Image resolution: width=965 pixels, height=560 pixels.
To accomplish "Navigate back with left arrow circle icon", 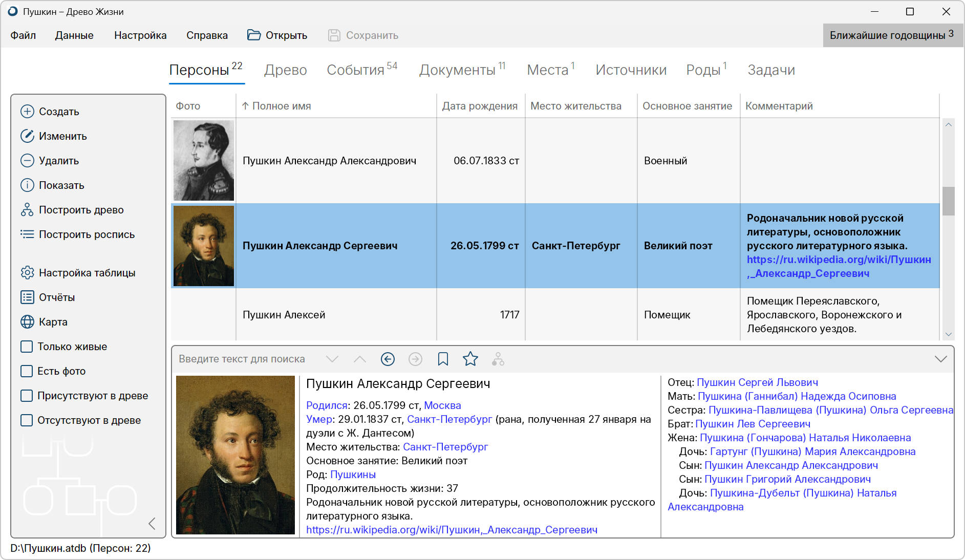I will (388, 359).
